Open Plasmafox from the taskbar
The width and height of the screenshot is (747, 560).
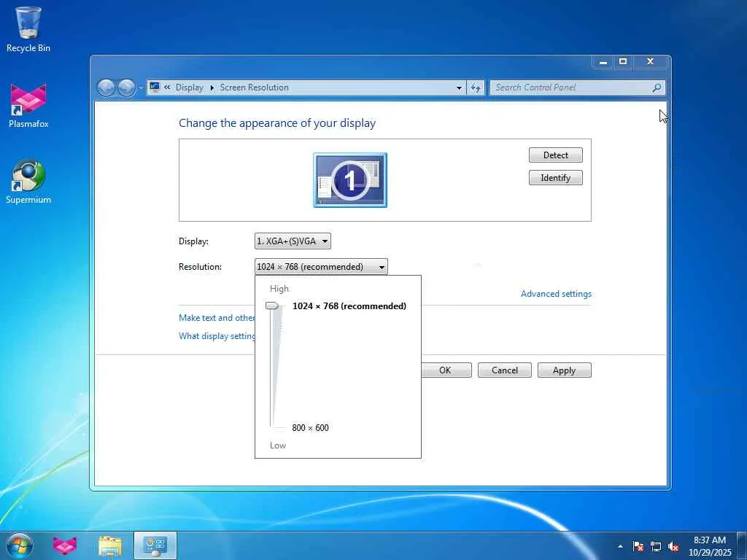click(65, 545)
